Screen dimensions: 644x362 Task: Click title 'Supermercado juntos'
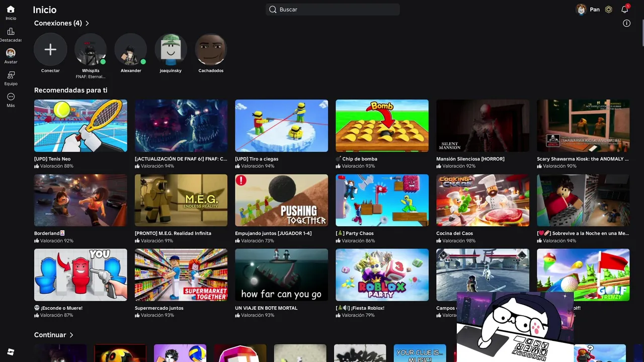click(x=159, y=308)
